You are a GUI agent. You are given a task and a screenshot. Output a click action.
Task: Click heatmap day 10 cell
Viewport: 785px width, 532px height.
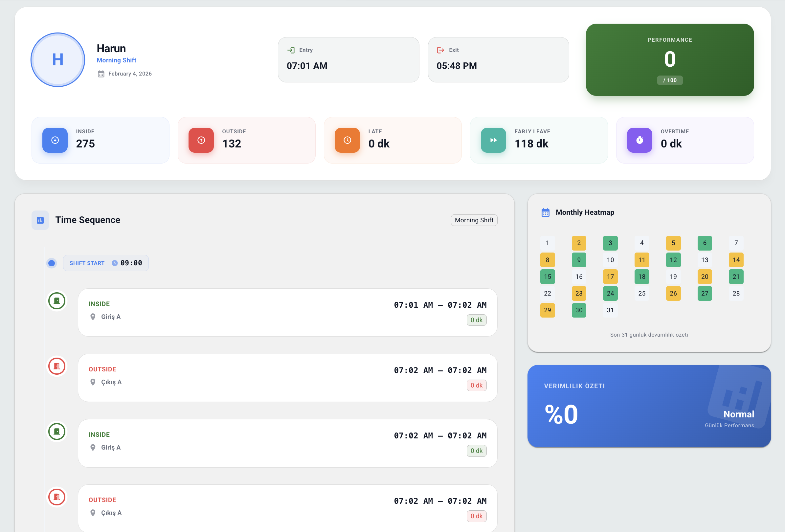pos(610,260)
